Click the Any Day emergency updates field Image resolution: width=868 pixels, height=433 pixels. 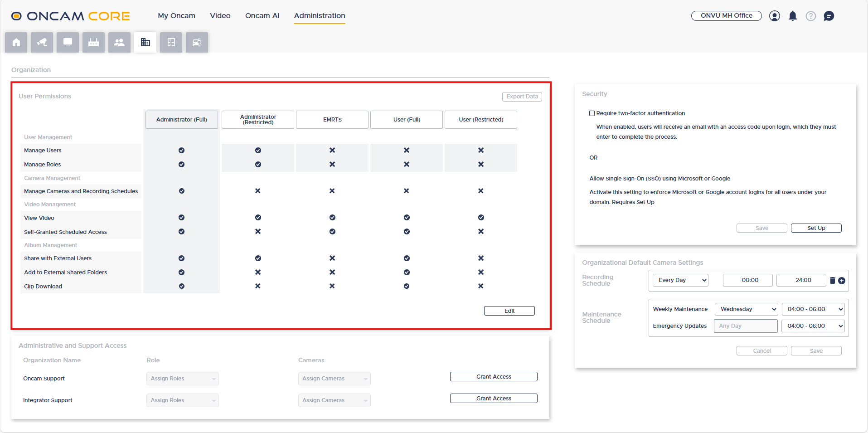[746, 326]
